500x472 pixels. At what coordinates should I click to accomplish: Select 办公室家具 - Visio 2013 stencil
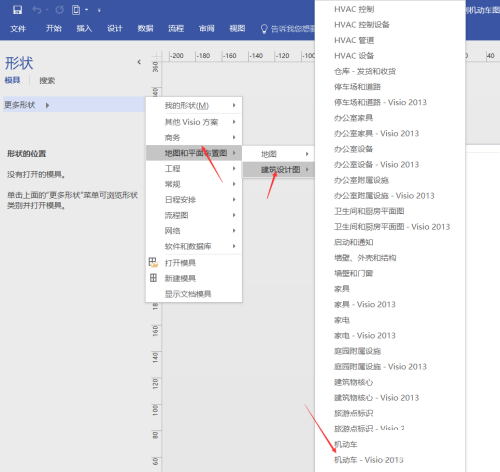tap(377, 133)
